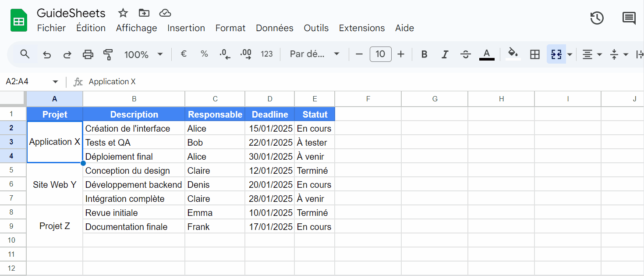Open the Affichage menu
The image size is (644, 276).
pyautogui.click(x=136, y=28)
